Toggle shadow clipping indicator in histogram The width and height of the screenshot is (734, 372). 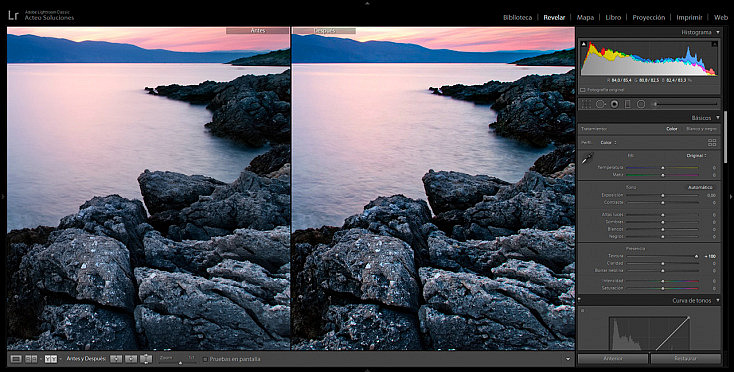(584, 44)
